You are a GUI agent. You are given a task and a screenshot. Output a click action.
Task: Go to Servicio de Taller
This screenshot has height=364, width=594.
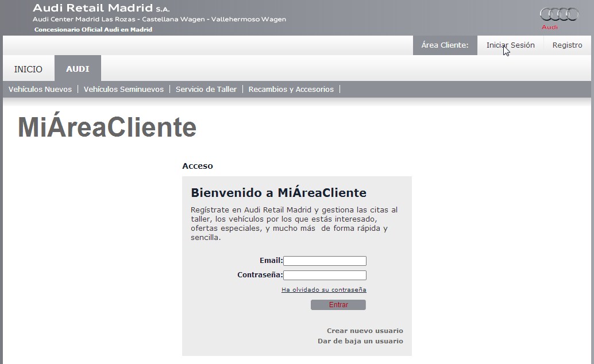206,90
